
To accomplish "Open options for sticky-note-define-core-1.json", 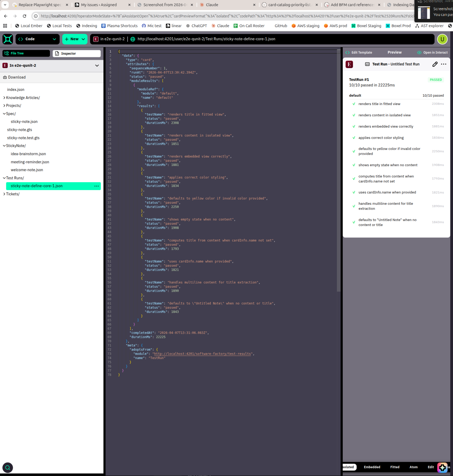I will tap(96, 186).
